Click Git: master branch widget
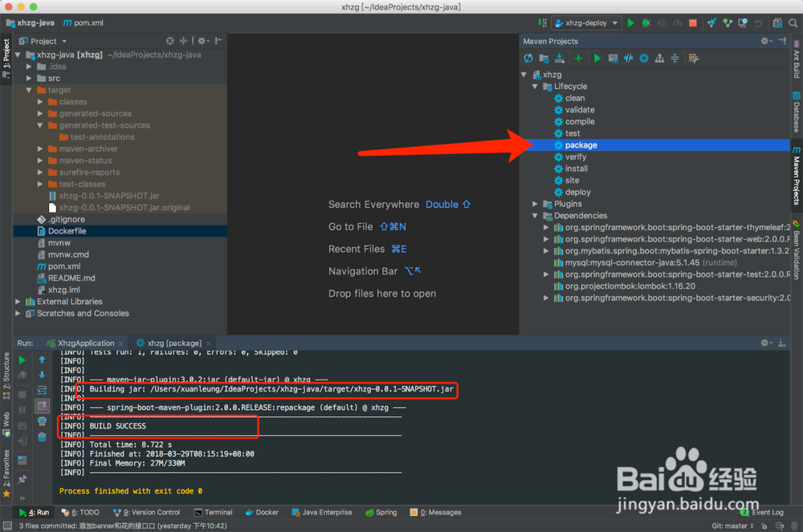This screenshot has width=803, height=532. [732, 526]
